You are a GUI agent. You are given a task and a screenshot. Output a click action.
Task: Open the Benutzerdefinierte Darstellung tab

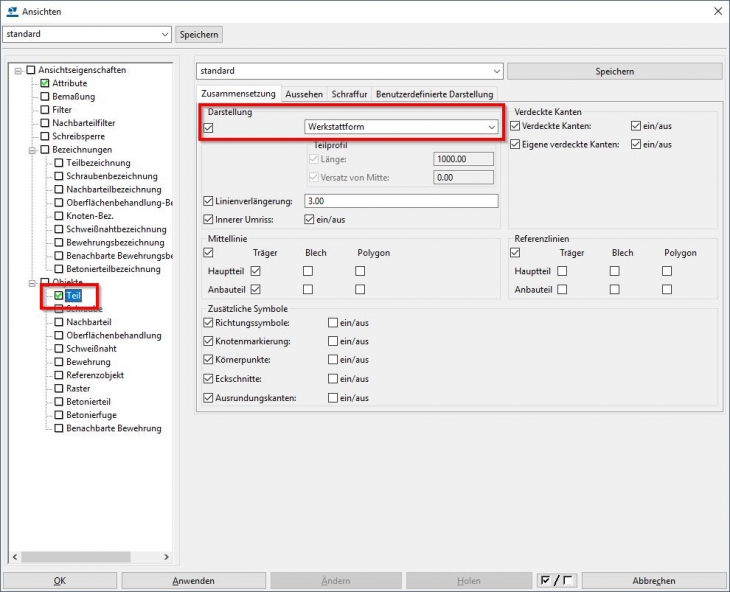coord(434,94)
